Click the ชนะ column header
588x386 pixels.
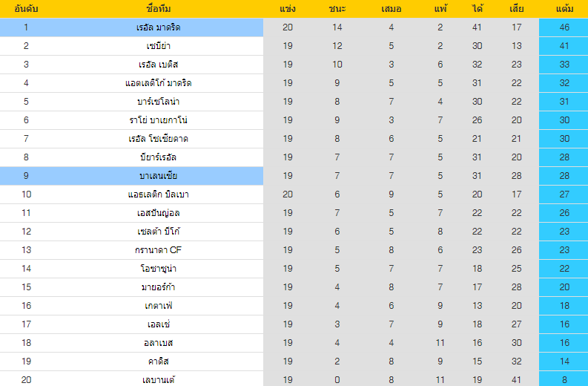coord(337,9)
